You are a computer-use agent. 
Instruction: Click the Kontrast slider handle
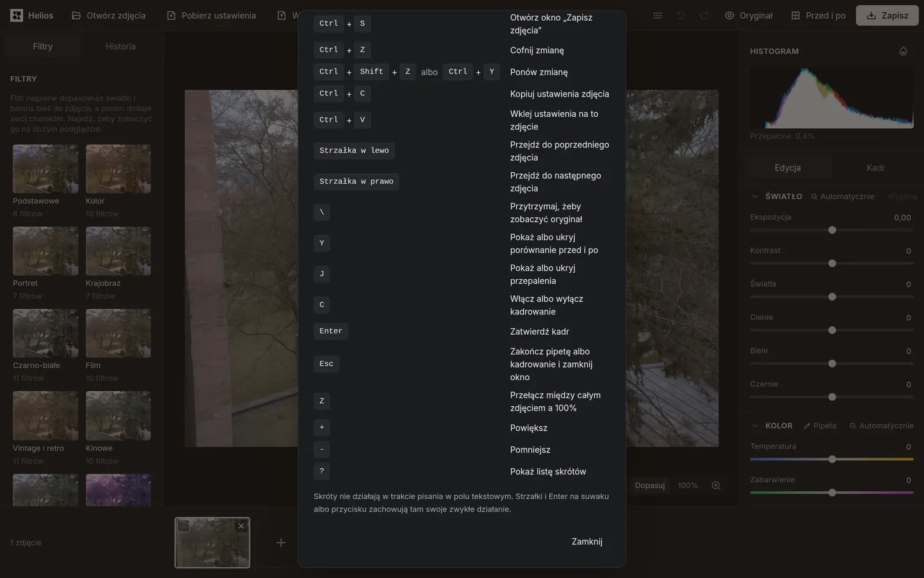click(832, 264)
